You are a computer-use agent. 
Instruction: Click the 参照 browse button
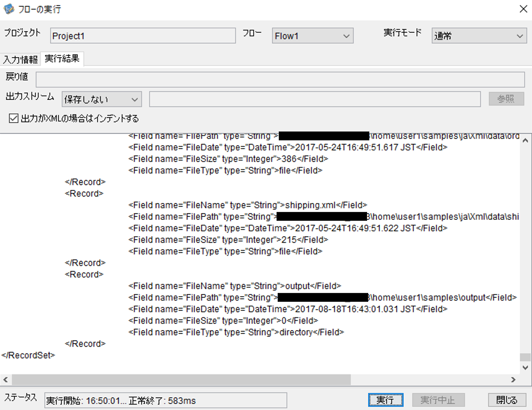tap(506, 99)
